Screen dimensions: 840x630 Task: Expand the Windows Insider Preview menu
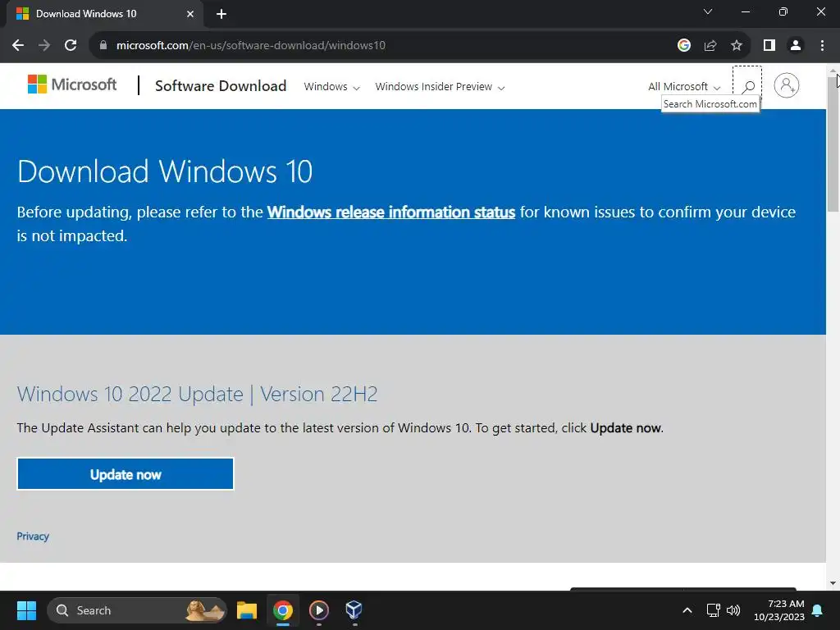coord(440,87)
